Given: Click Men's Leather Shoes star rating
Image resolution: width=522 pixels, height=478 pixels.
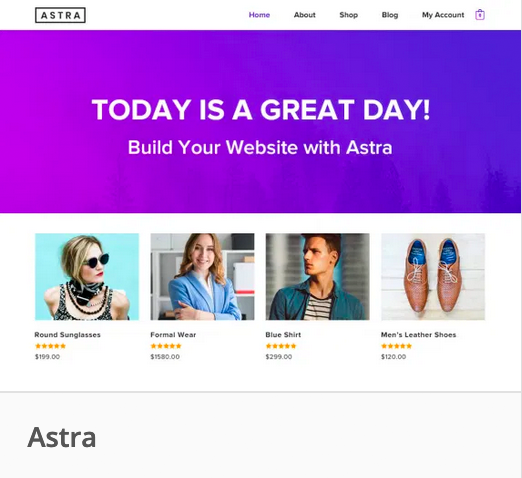Looking at the screenshot, I should coord(397,346).
